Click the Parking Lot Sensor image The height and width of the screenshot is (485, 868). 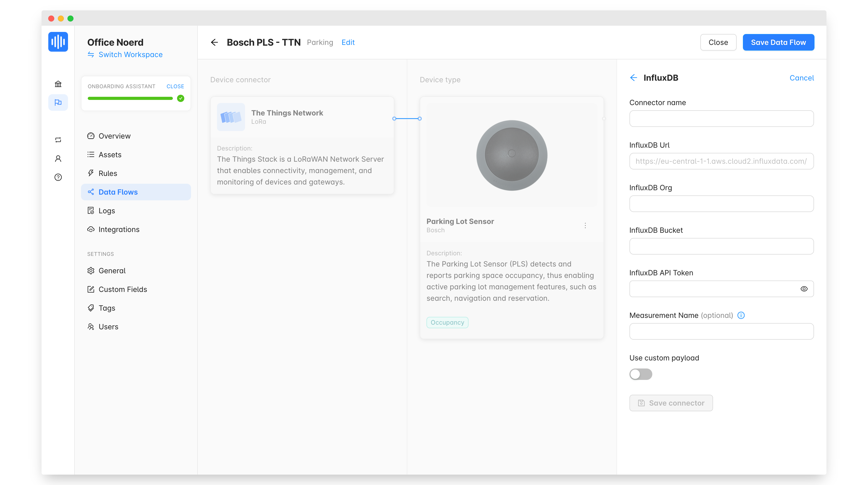point(512,155)
